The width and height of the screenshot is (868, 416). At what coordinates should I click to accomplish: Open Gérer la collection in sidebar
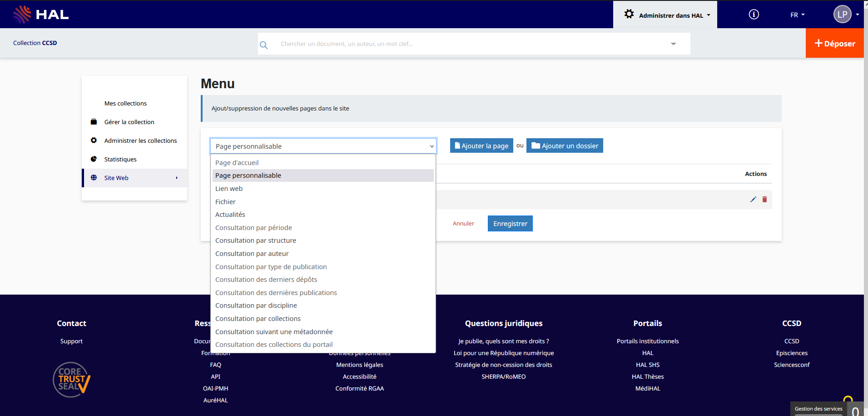click(129, 122)
